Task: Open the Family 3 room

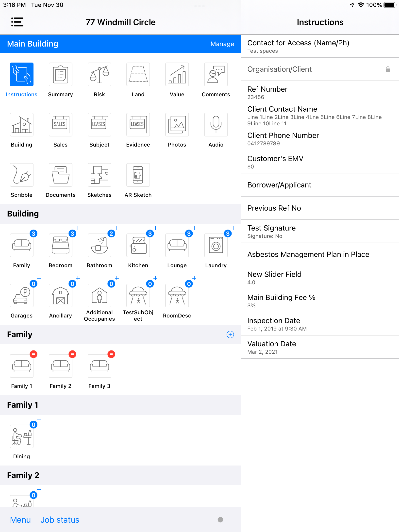Action: point(100,366)
